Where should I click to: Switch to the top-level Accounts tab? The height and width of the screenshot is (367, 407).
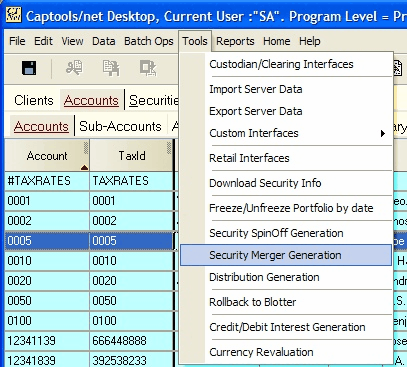coord(91,100)
